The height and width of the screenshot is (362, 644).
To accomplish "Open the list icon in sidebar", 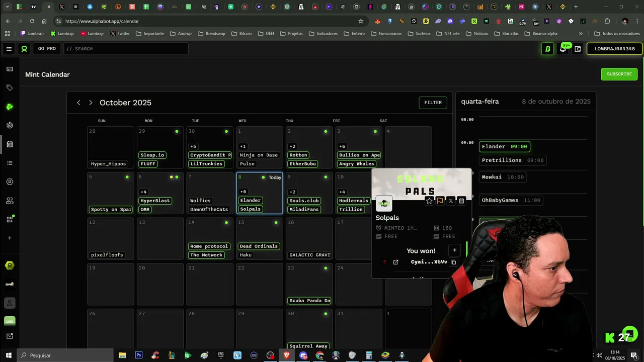I will pos(10,163).
